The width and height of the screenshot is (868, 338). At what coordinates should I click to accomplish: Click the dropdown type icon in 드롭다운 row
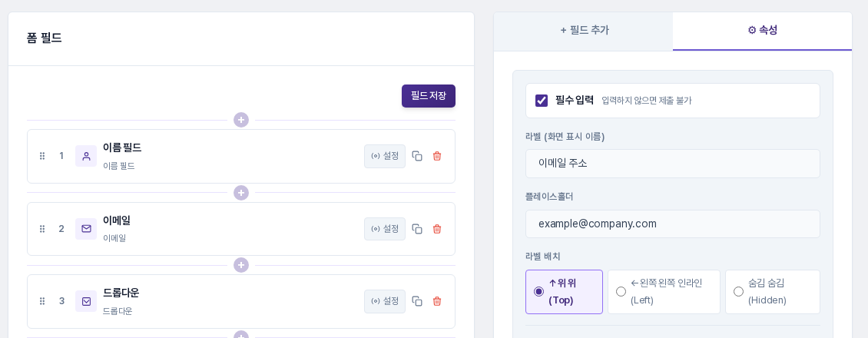pos(86,301)
